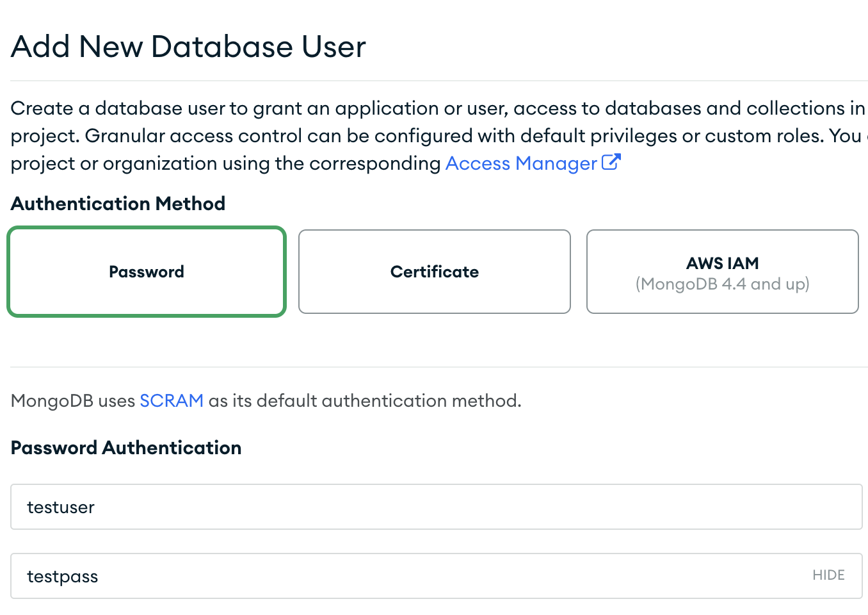Image resolution: width=868 pixels, height=615 pixels.
Task: Choose Certificate as the authentication method
Action: pyautogui.click(x=434, y=272)
